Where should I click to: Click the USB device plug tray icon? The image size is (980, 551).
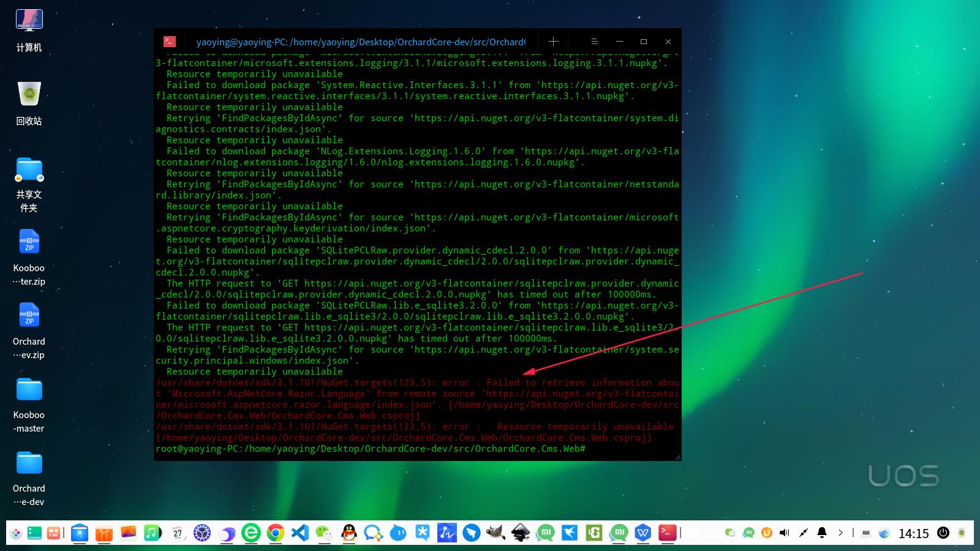[x=804, y=533]
